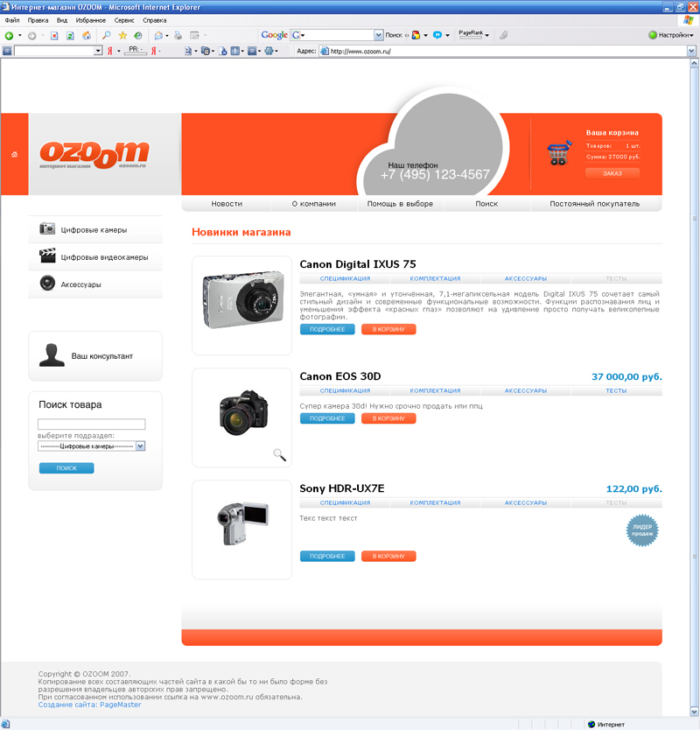This screenshot has width=700, height=730.
Task: Open Постоянный покупатель navigation tab
Action: coord(594,203)
